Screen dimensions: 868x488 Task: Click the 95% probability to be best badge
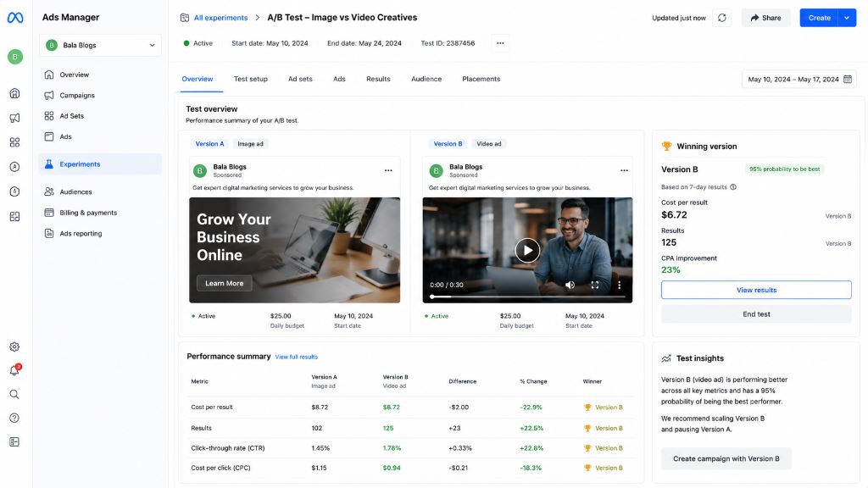(x=784, y=169)
